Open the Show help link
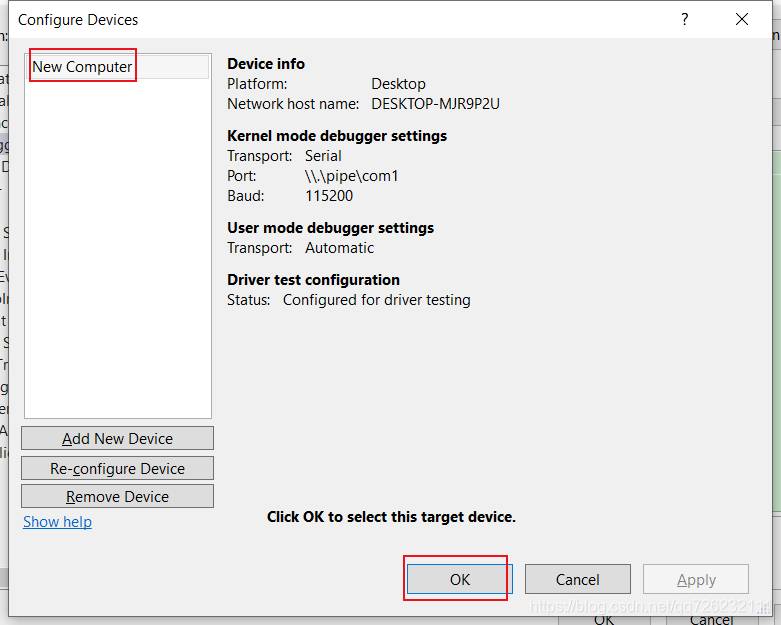Image resolution: width=781 pixels, height=625 pixels. click(x=57, y=521)
